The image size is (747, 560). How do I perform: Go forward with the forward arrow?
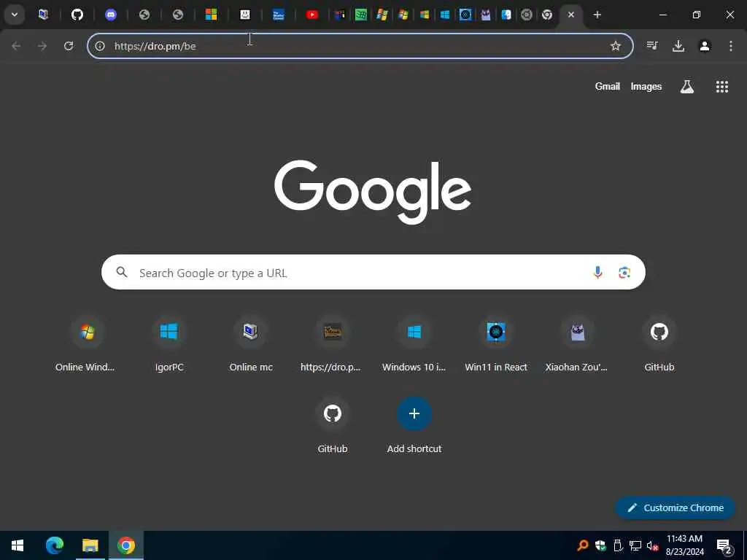42,46
